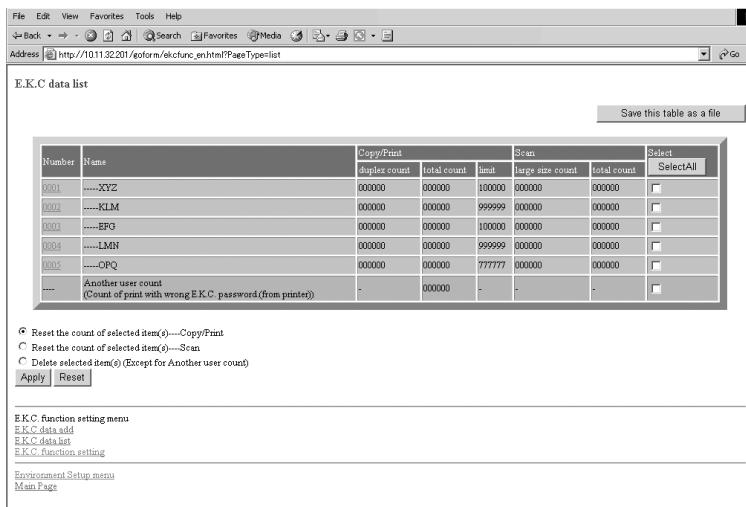Open the Help menu
746x507 pixels.
coord(174,16)
